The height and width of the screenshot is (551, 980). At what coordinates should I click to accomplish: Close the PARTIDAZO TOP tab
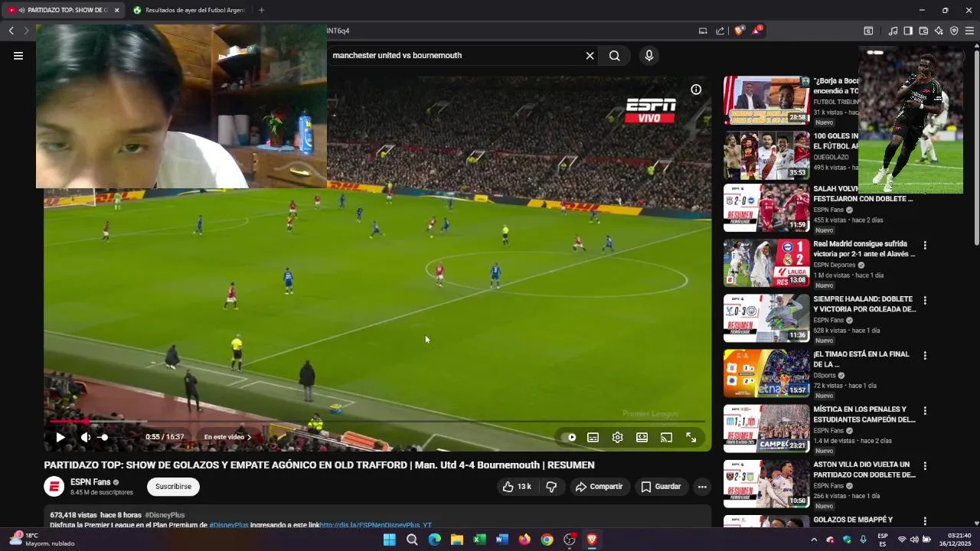[x=117, y=10]
